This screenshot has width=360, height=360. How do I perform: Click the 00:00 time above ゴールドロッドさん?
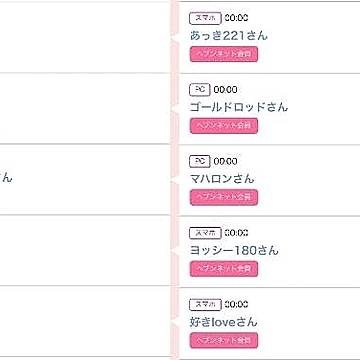(x=226, y=90)
